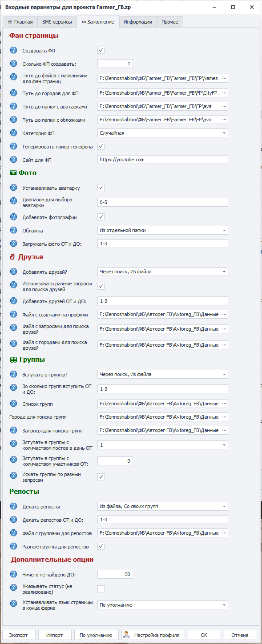
Task: Select the Заполнение tab
Action: click(x=98, y=22)
